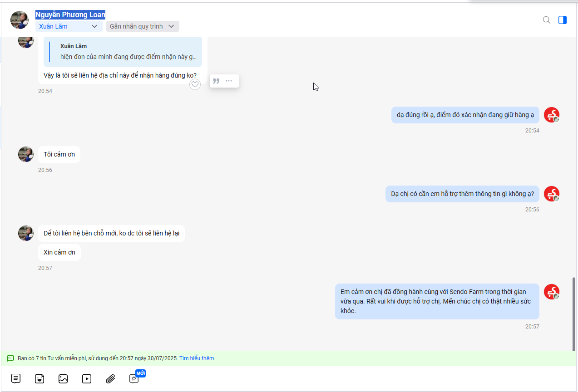This screenshot has height=392, width=578.
Task: Click the 'Xin cảm ơn' message
Action: (59, 252)
